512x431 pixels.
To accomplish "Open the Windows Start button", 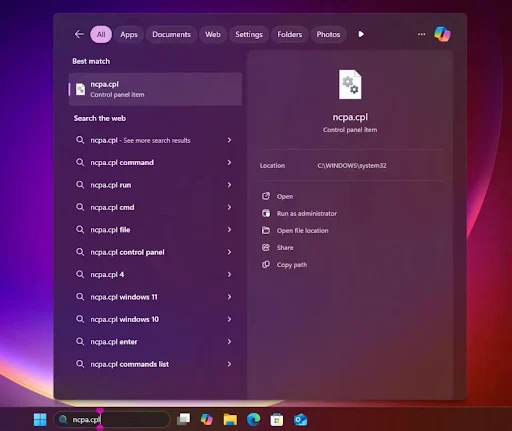I will (40, 419).
